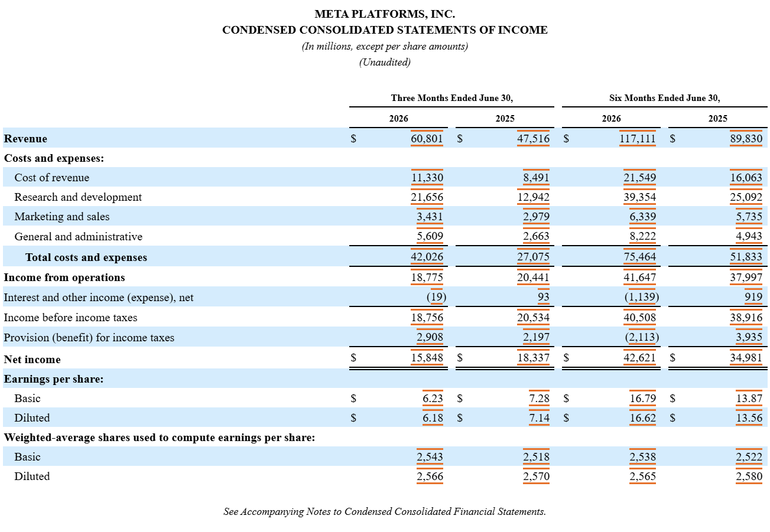Screen dimensions: 770x532
Task: Click the income from operations value 41,647
Action: (x=639, y=278)
